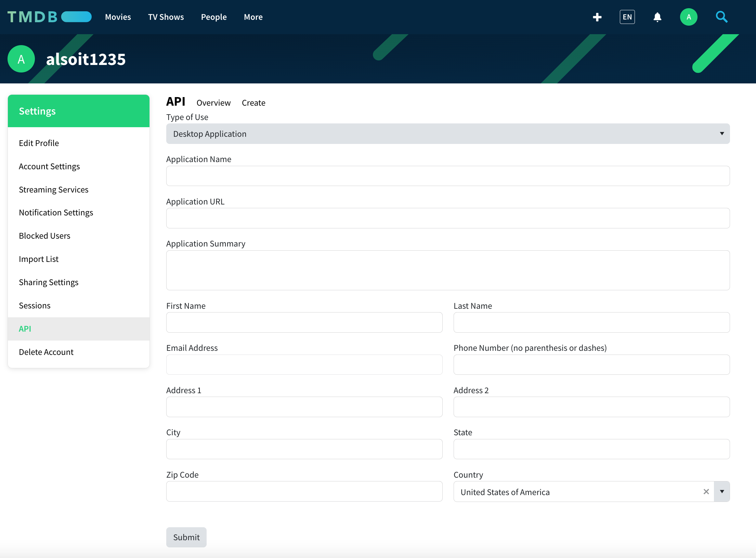Open the More menu
Screen dimensions: 756x558
pos(253,17)
